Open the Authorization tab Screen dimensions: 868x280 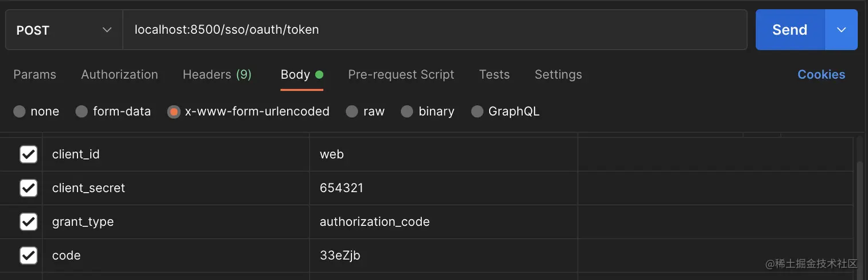click(119, 75)
